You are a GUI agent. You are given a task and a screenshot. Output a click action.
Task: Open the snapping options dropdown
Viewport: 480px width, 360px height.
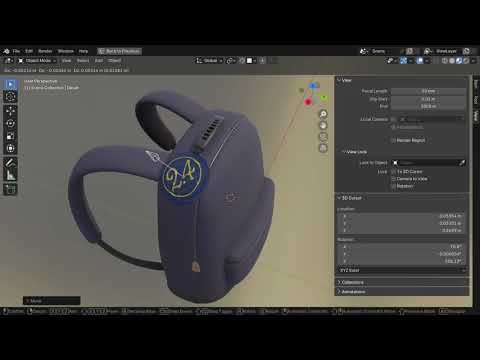(x=252, y=60)
